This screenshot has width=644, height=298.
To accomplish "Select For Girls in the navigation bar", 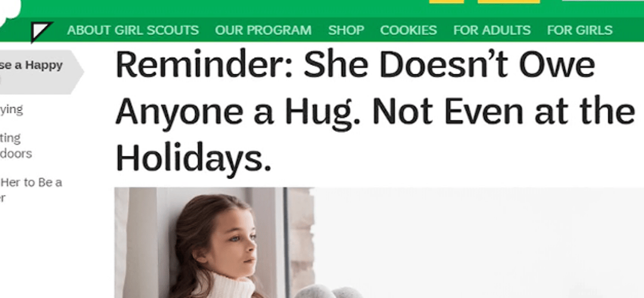I will tap(580, 30).
